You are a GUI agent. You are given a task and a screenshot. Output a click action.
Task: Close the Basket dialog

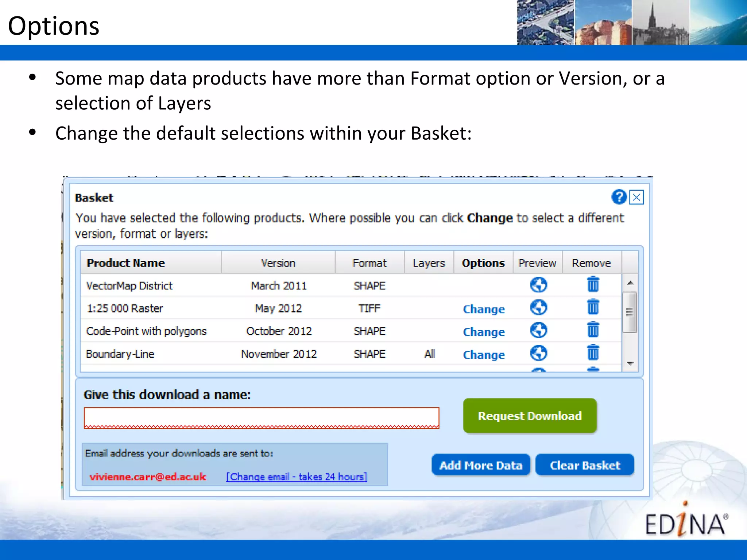point(637,197)
